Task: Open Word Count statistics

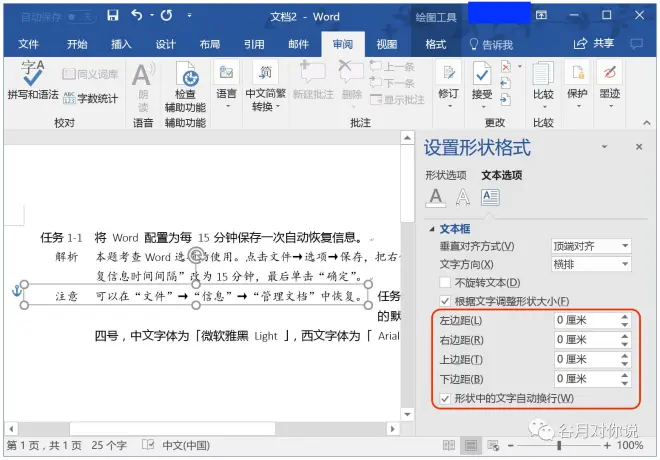Action: tap(90, 98)
